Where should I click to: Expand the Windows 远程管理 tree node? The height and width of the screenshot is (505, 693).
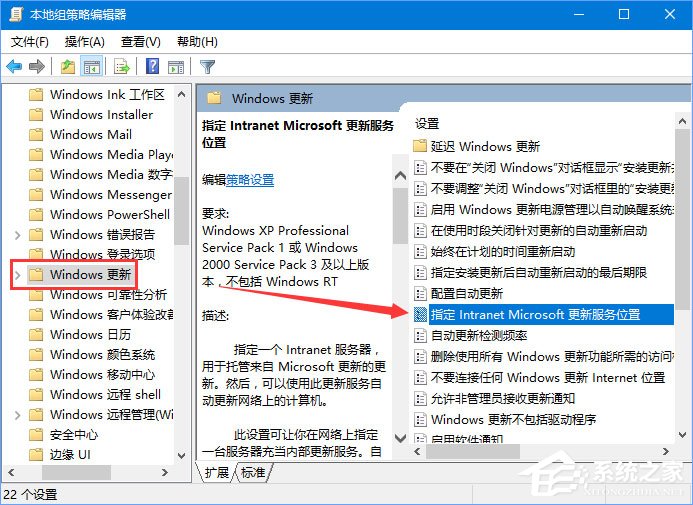pyautogui.click(x=17, y=415)
